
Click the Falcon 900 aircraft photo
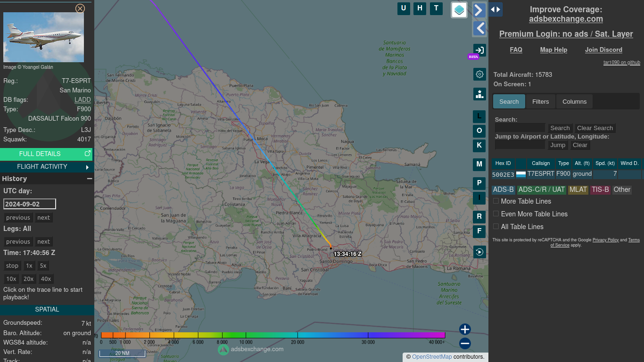[x=43, y=37]
